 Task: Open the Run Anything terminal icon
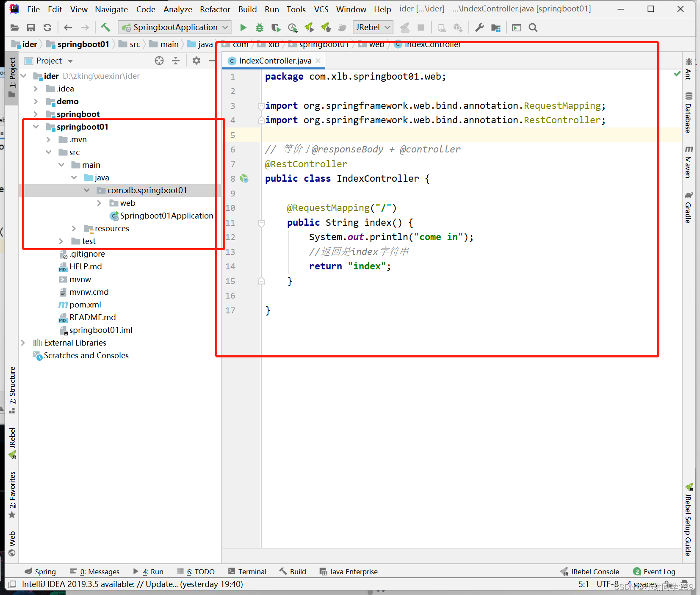click(517, 28)
